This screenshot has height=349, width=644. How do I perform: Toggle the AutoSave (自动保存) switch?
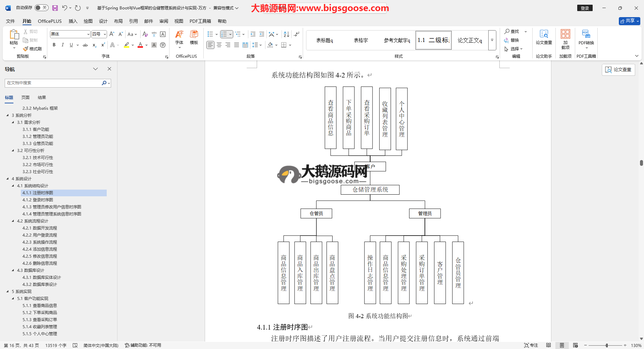coord(41,8)
